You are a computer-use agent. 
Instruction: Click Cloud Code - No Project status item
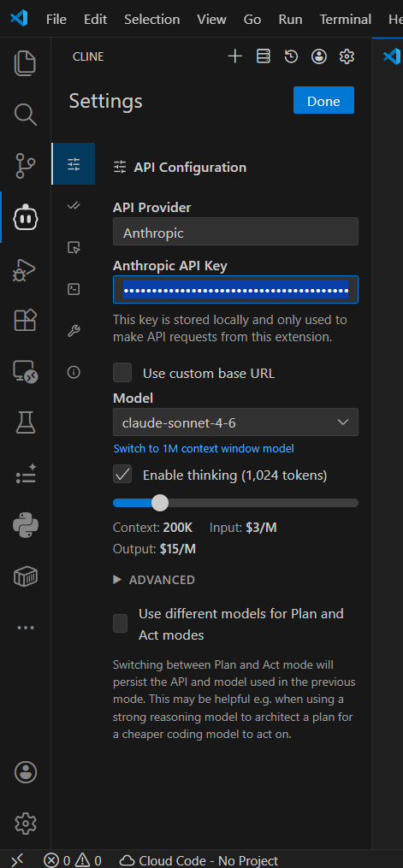coord(199,860)
